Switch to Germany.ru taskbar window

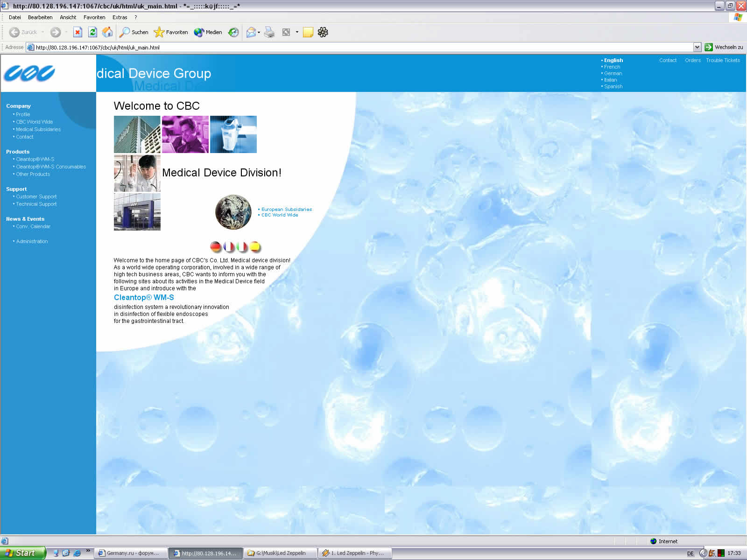[131, 553]
